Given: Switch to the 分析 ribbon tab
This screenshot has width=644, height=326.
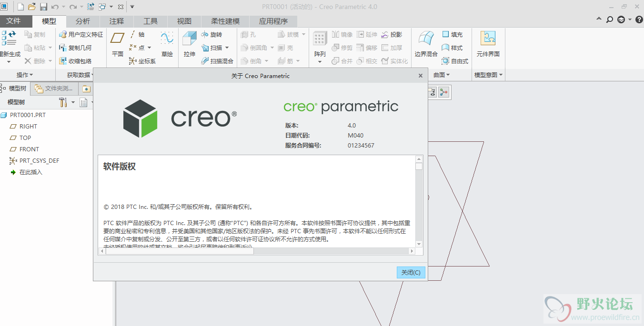Looking at the screenshot, I should (x=82, y=21).
